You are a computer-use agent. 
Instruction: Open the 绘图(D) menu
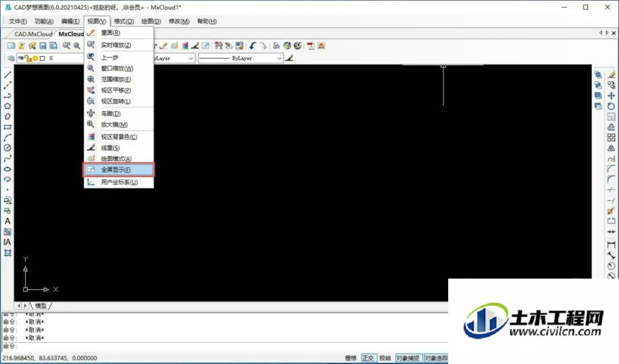coord(151,21)
